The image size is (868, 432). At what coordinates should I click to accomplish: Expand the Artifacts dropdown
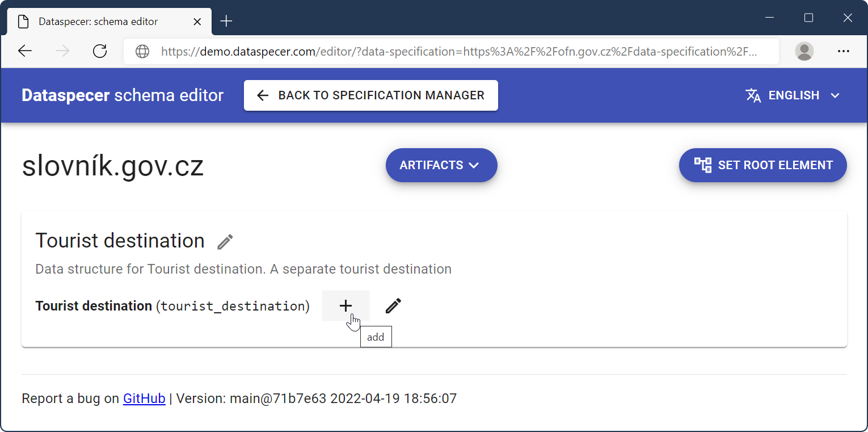[441, 165]
